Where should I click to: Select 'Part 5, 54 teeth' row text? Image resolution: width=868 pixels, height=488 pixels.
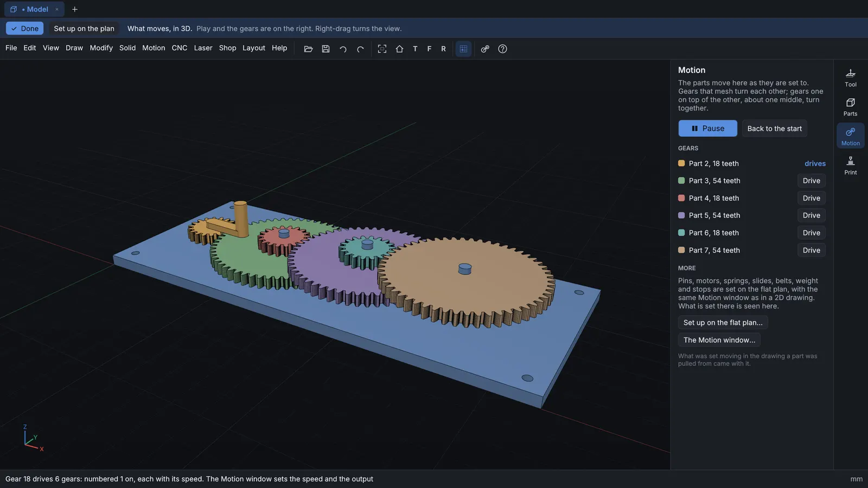tap(714, 215)
